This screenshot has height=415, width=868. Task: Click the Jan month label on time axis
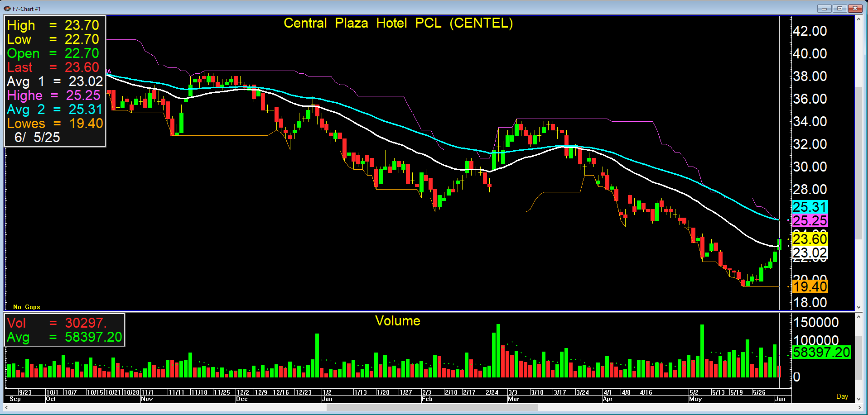click(327, 399)
